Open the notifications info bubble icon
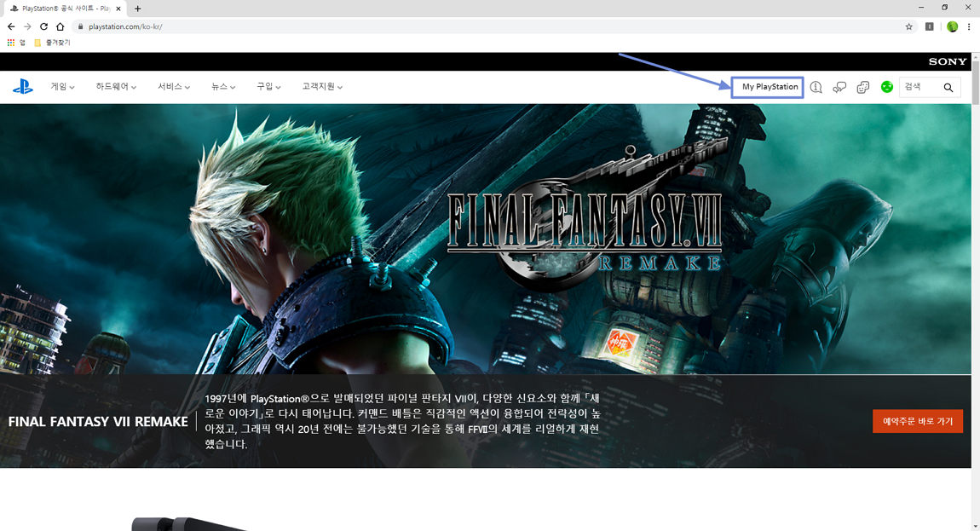 [816, 87]
